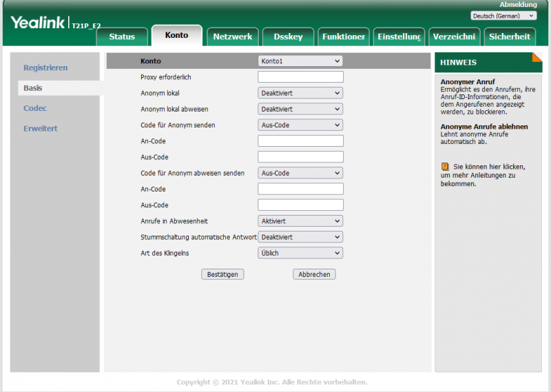Click the Abmeldung logout link
The width and height of the screenshot is (551, 392).
pyautogui.click(x=519, y=5)
